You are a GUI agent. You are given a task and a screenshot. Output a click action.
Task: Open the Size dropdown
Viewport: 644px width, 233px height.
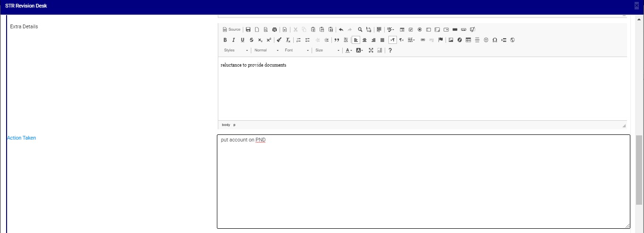coord(327,50)
